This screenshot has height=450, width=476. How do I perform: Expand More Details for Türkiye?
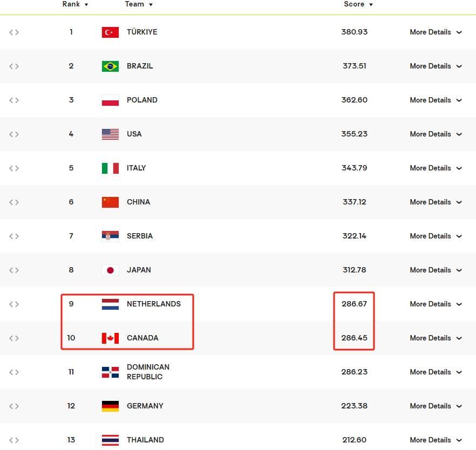click(x=436, y=32)
